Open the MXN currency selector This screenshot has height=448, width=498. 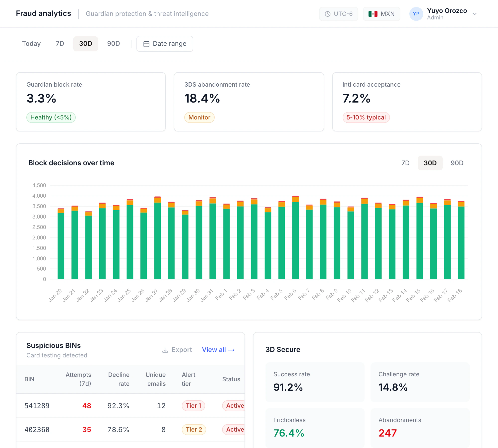coord(381,14)
